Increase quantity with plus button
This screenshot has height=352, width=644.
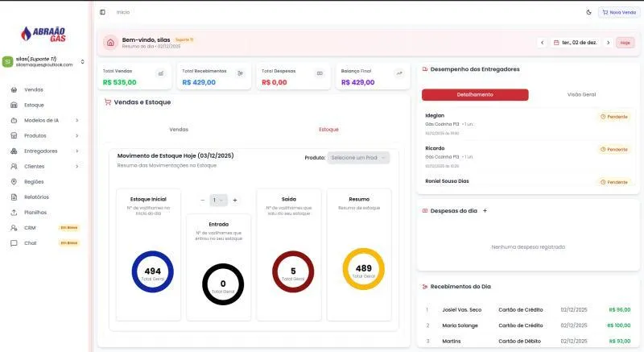click(235, 200)
